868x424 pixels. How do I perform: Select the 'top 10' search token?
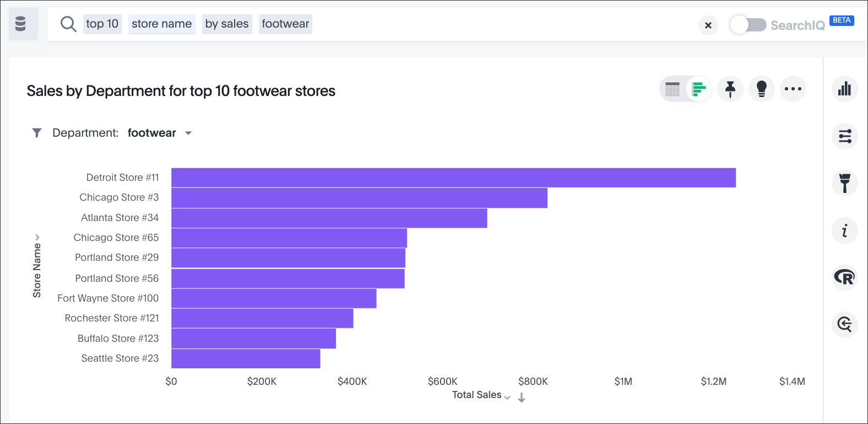[102, 24]
